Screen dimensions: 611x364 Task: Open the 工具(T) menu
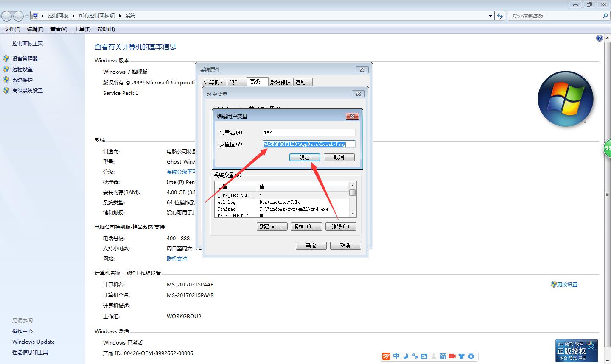pyautogui.click(x=82, y=29)
